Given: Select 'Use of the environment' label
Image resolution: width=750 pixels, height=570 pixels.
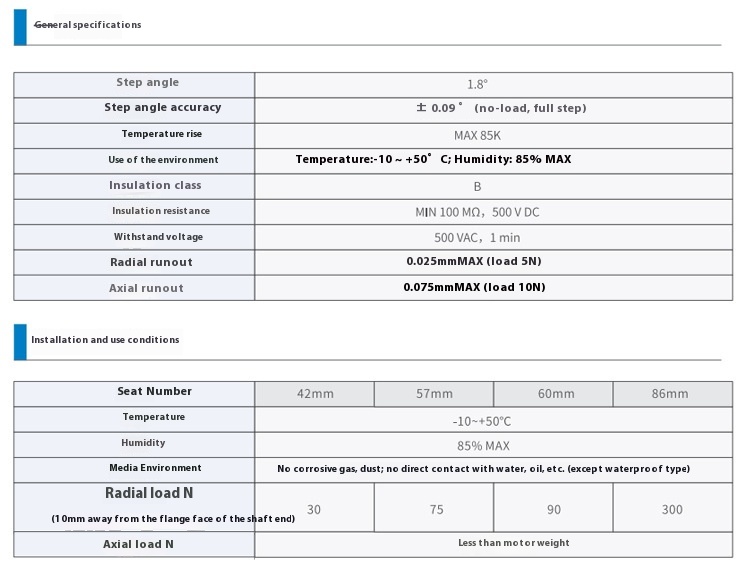Looking at the screenshot, I should (163, 160).
